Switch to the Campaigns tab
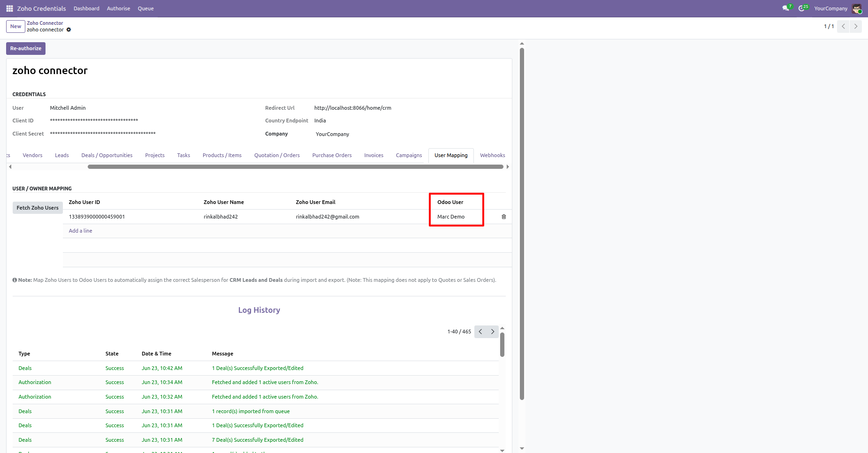Viewport: 868px width, 453px height. 409,155
